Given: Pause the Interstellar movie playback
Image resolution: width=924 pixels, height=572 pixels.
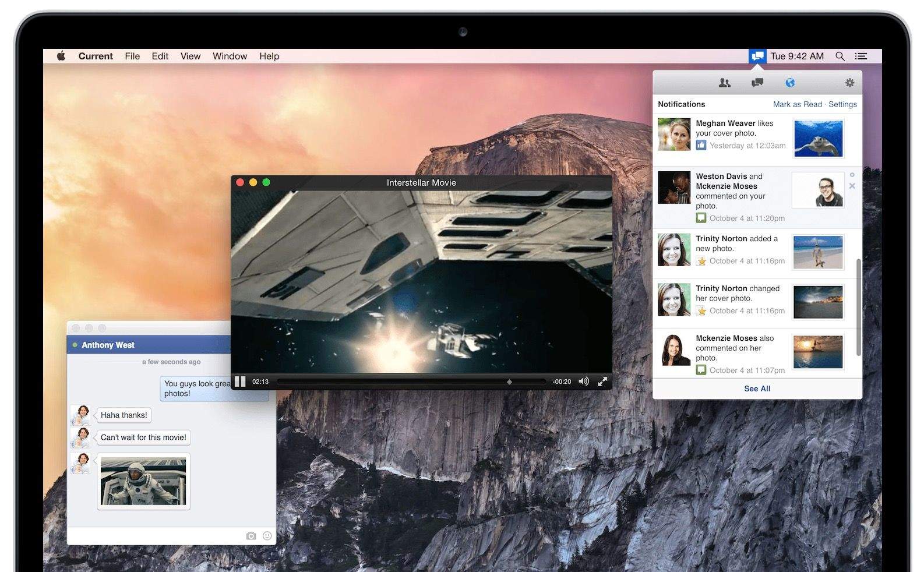Looking at the screenshot, I should [x=240, y=382].
